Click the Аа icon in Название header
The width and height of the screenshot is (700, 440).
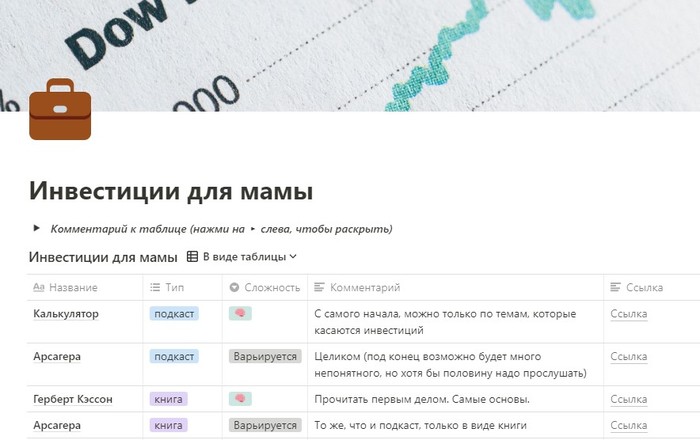click(39, 287)
